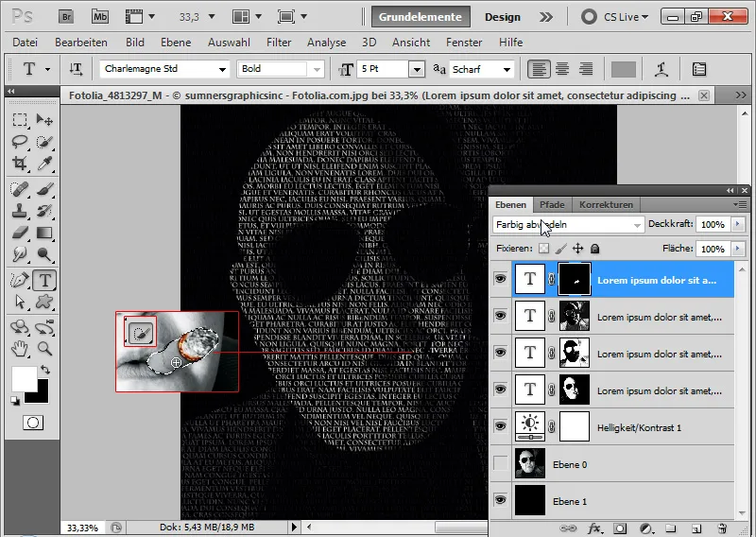
Task: Switch to the Design workspace
Action: pyautogui.click(x=503, y=17)
